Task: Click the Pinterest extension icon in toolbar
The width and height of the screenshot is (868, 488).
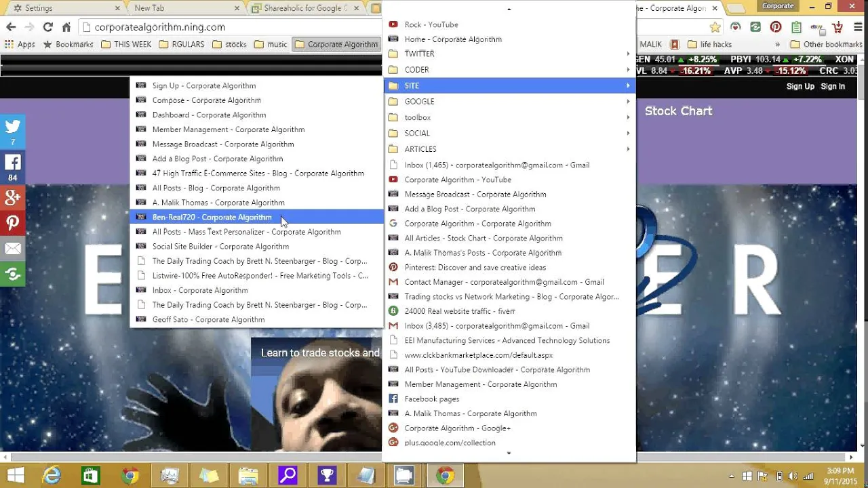Action: point(776,27)
